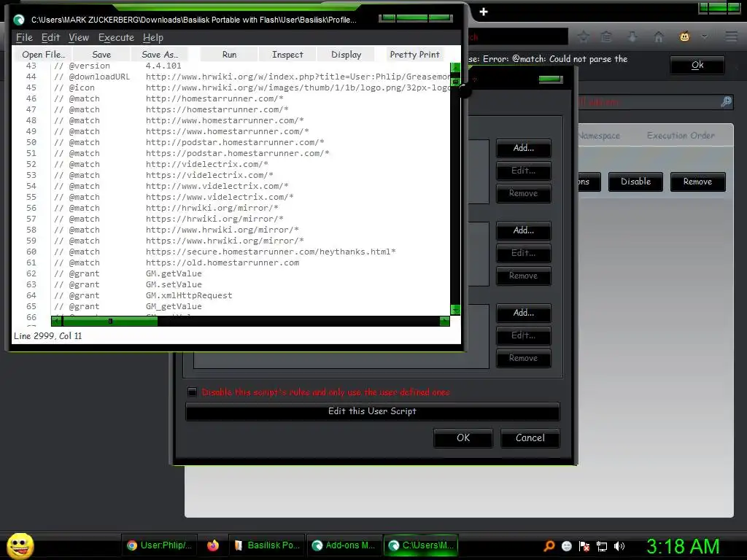This screenshot has width=747, height=560.
Task: Click the '@version 4.4.101' code line
Action: [117, 66]
